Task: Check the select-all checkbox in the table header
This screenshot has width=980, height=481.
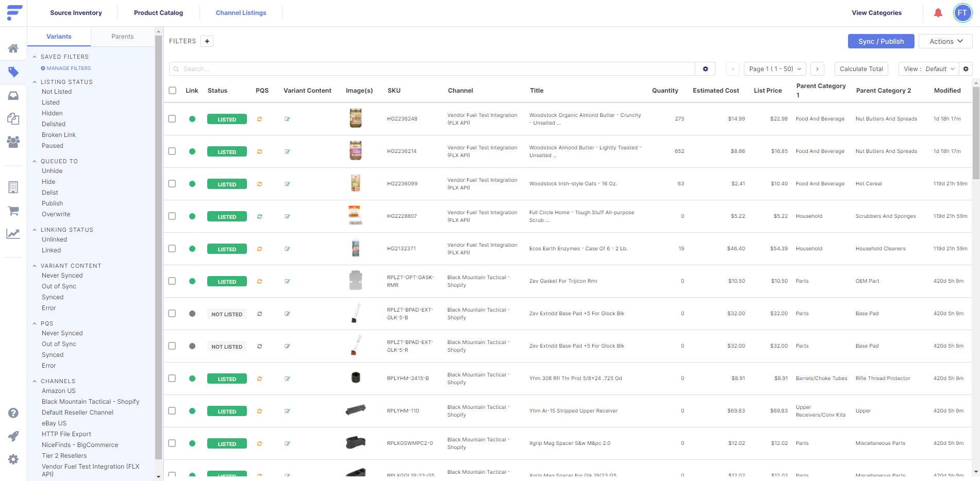Action: point(172,90)
